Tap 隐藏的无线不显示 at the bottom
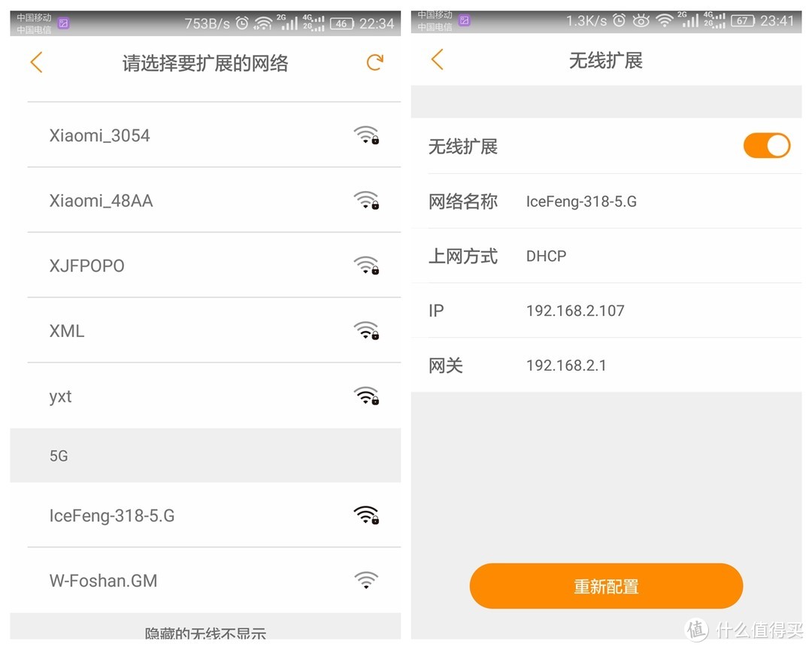The image size is (812, 650). point(203,632)
